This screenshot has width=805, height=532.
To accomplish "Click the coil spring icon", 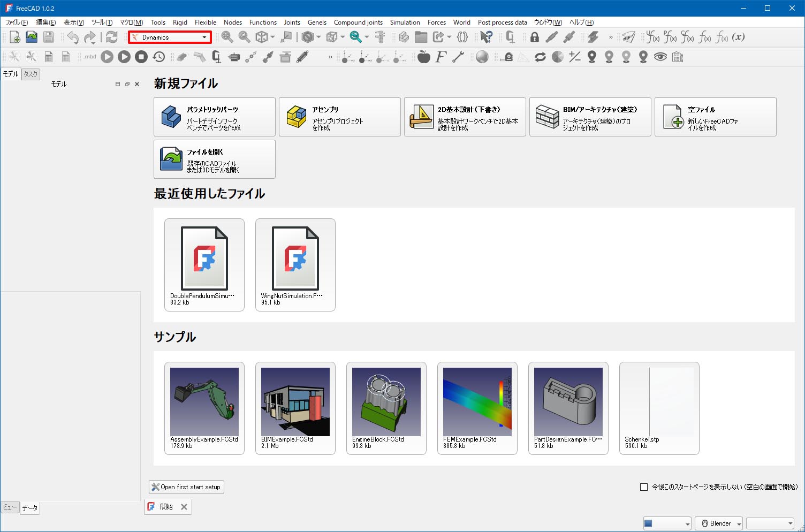I will [302, 57].
